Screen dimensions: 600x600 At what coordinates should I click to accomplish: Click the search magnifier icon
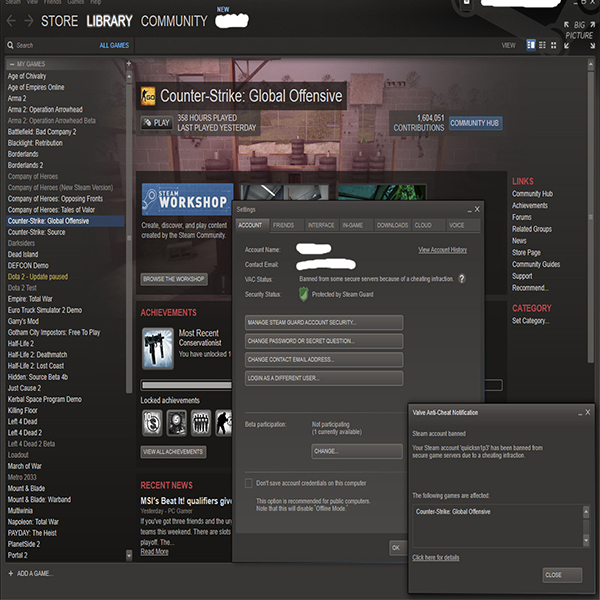pos(10,45)
